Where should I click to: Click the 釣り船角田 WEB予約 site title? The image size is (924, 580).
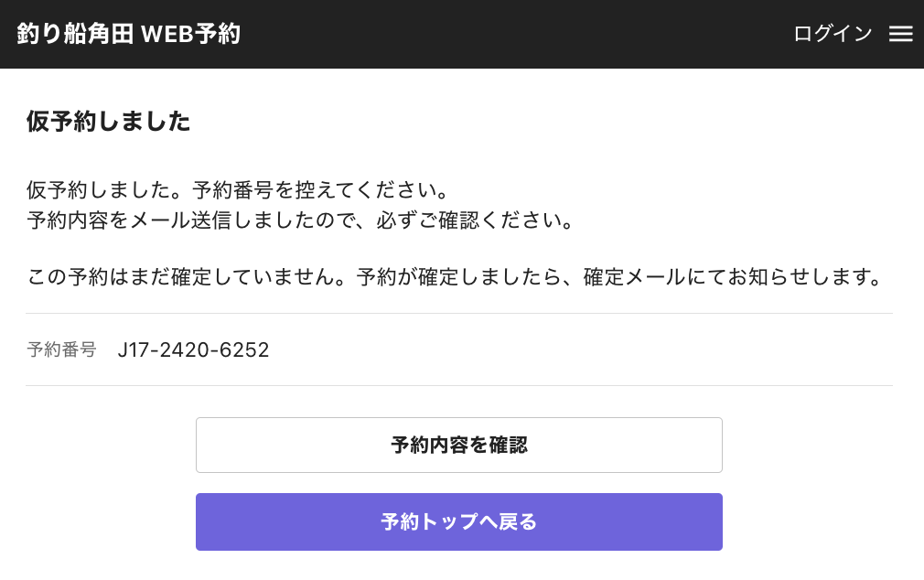128,34
